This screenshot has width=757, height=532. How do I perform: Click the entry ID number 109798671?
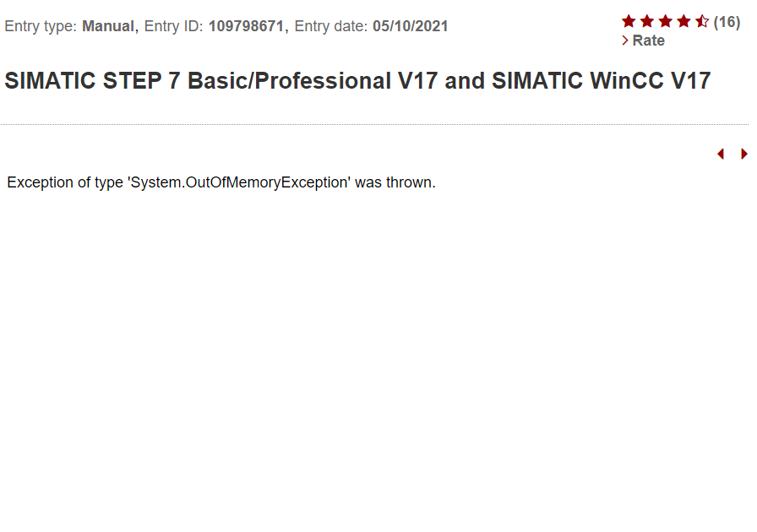(x=247, y=26)
